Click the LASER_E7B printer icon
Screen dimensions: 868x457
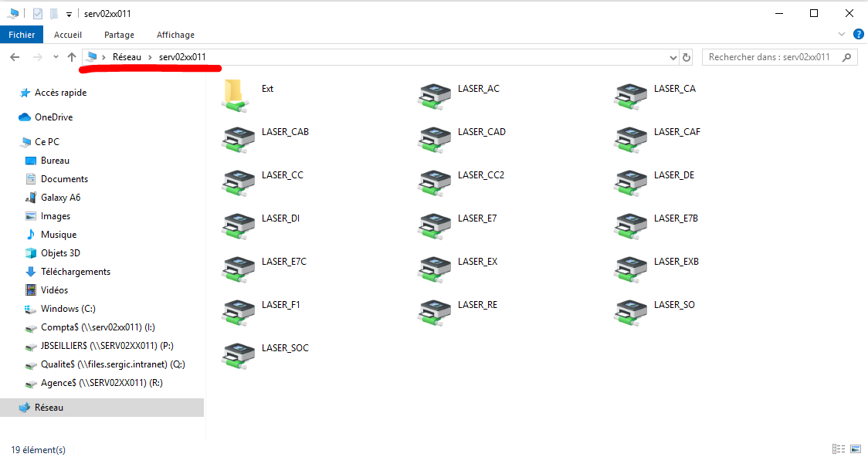(x=630, y=225)
